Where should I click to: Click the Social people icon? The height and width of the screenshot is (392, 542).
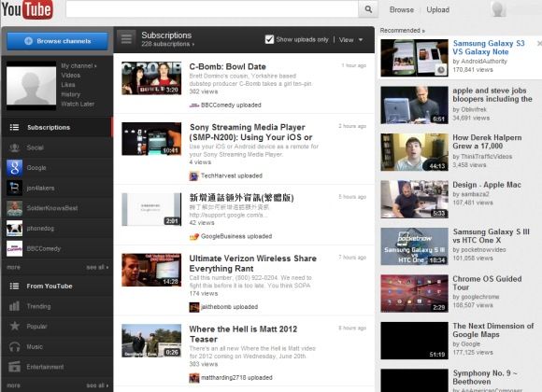(14, 147)
